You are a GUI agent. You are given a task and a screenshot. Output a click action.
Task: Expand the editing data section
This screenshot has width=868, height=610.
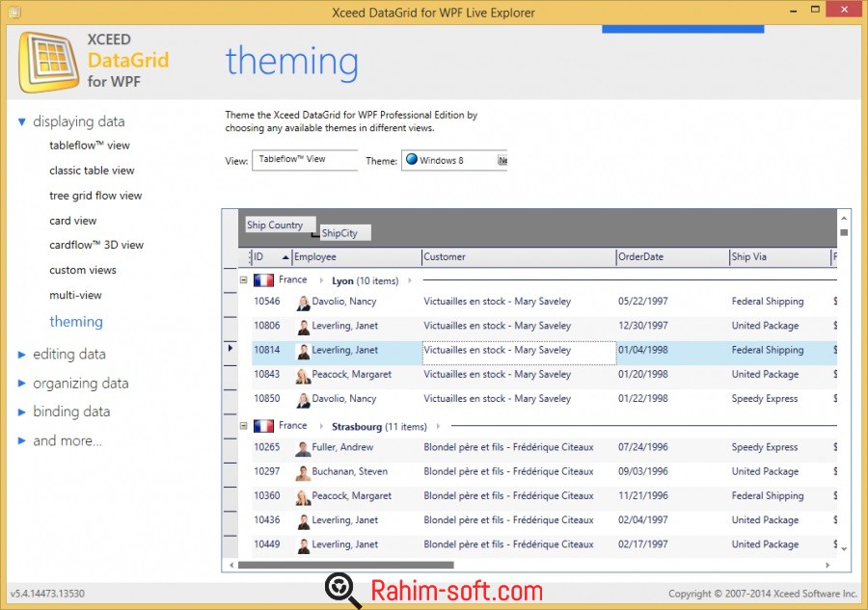pyautogui.click(x=21, y=355)
